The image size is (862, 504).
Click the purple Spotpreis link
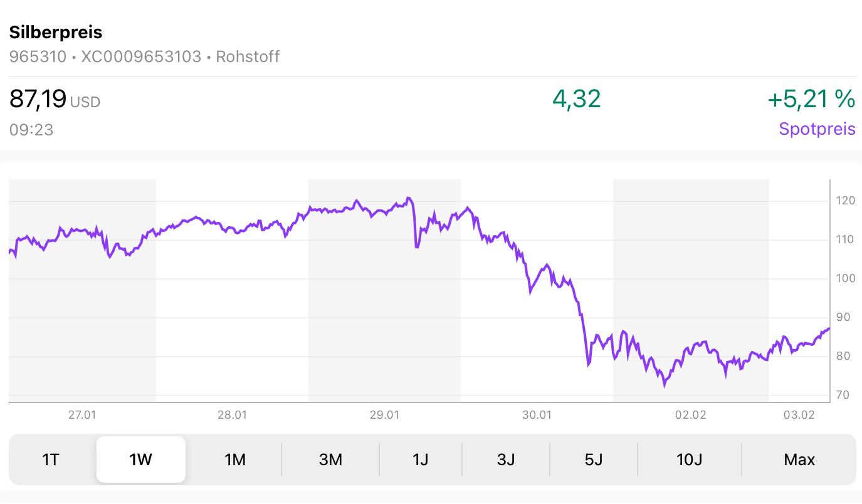(817, 129)
